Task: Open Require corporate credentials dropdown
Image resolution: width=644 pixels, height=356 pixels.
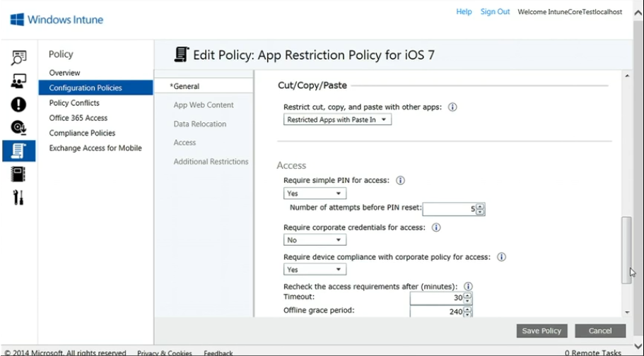Action: tap(315, 240)
